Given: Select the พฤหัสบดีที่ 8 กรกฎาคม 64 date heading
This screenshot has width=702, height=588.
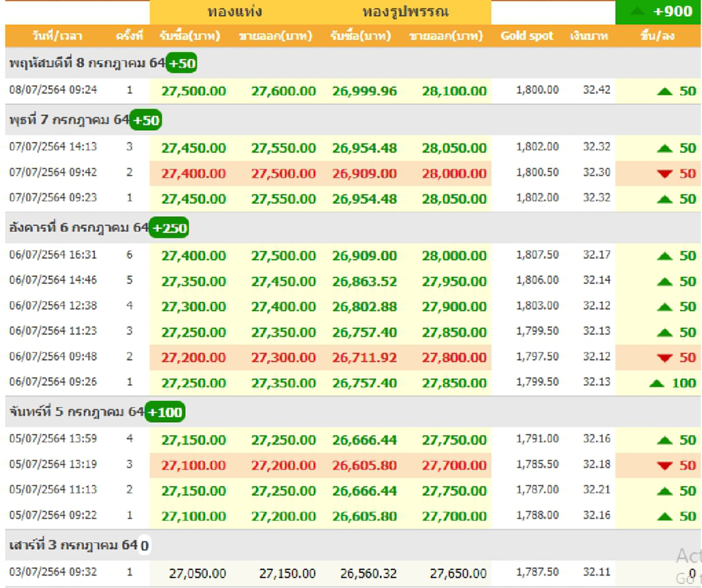Looking at the screenshot, I should 87,63.
